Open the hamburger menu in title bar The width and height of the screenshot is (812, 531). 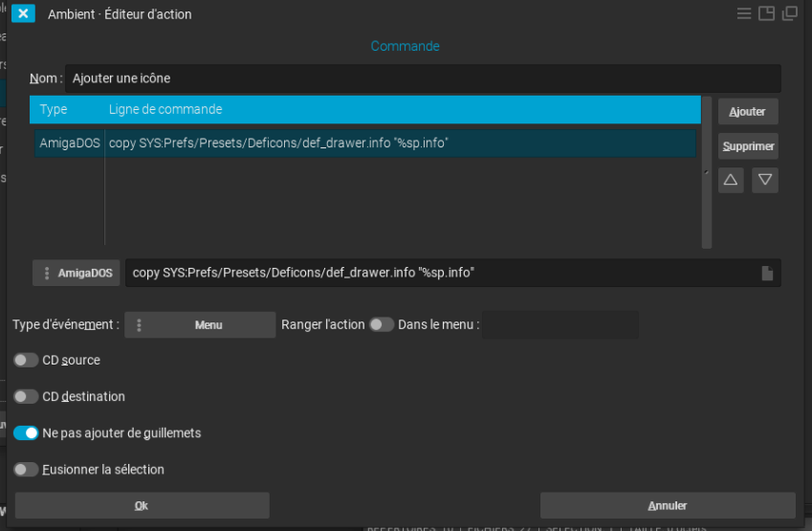click(x=744, y=13)
